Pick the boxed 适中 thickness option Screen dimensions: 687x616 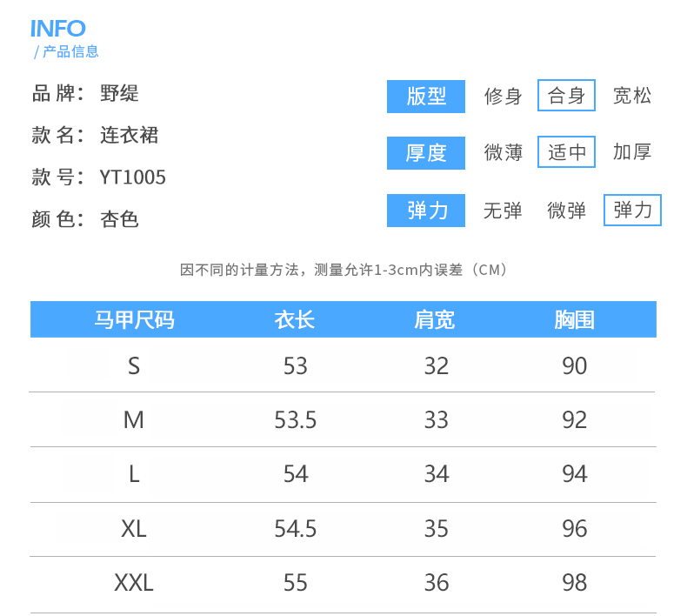coord(566,153)
